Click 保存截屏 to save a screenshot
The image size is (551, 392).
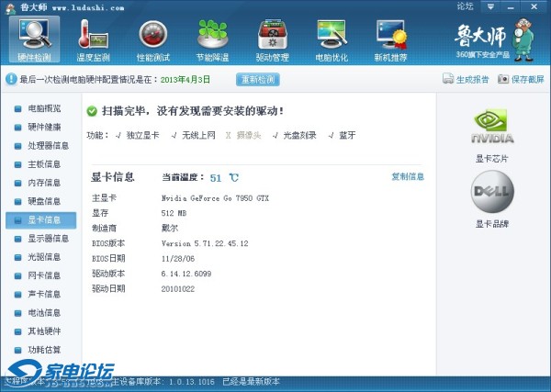tap(520, 80)
